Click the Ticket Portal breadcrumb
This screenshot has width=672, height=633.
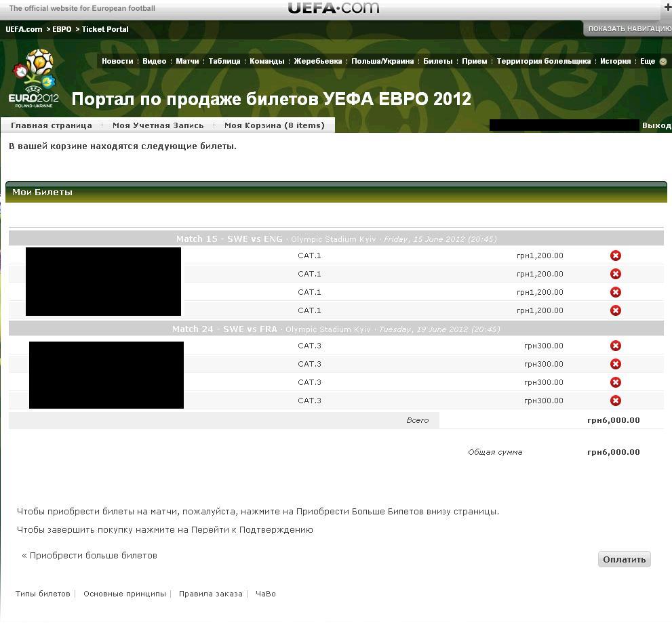coord(105,29)
